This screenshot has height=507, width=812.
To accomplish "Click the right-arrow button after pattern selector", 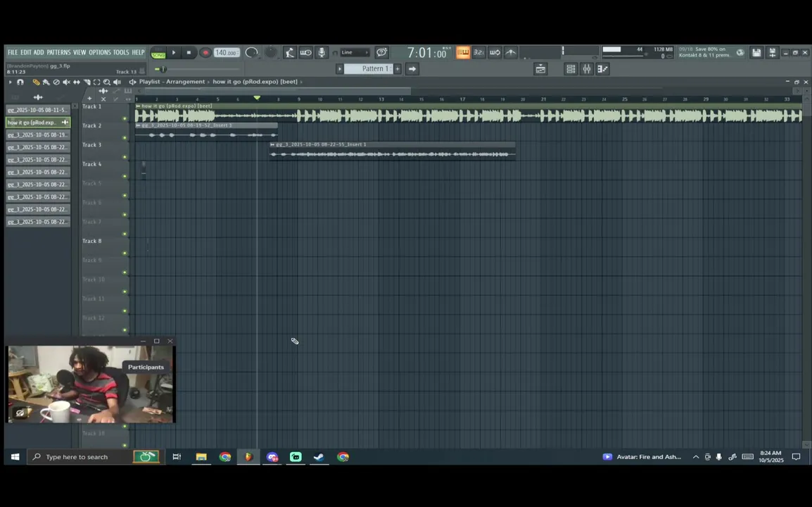I will [412, 69].
